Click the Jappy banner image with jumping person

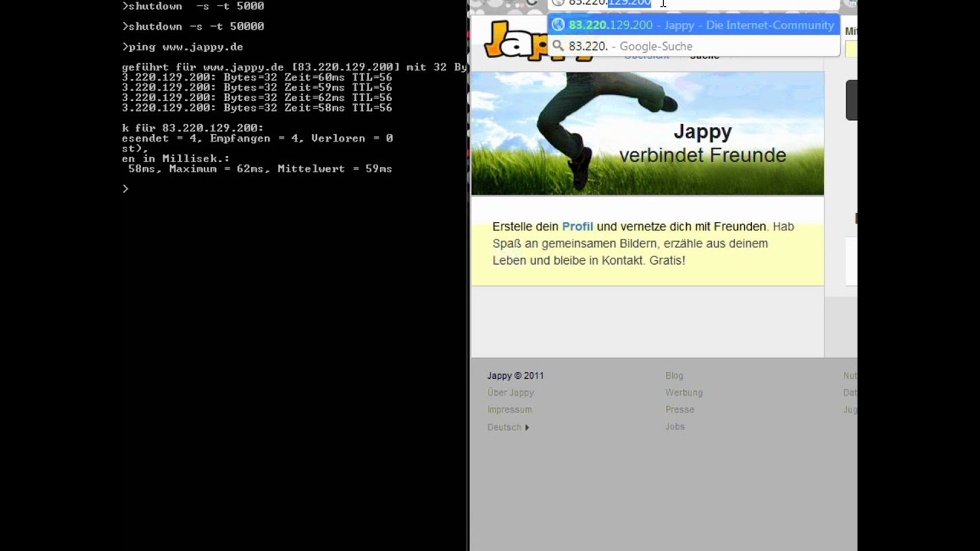[x=648, y=133]
